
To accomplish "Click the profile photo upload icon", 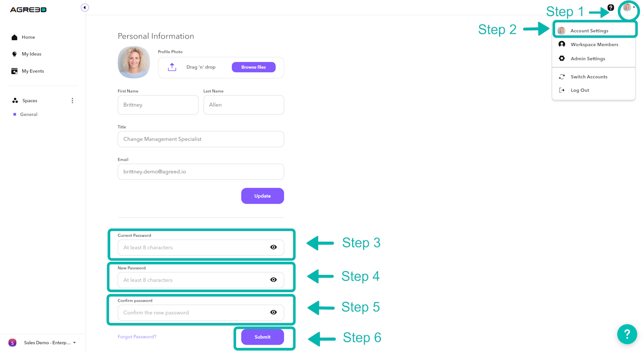I will (x=172, y=67).
